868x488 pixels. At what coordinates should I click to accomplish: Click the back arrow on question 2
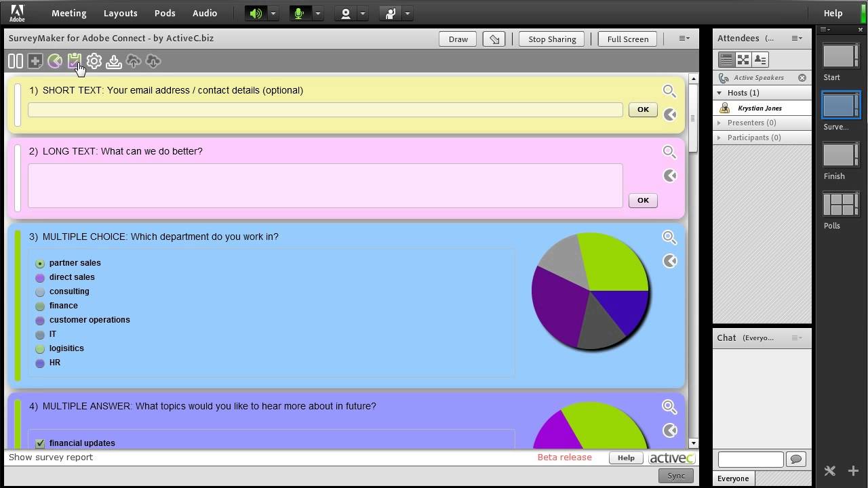[x=670, y=176]
